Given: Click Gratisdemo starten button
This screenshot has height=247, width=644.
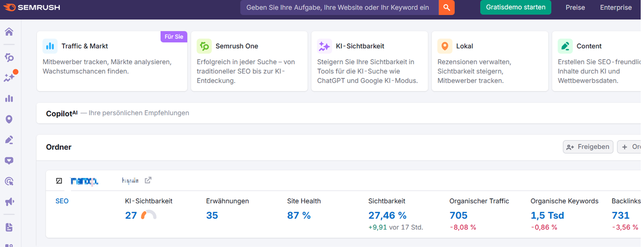Looking at the screenshot, I should pos(516,8).
